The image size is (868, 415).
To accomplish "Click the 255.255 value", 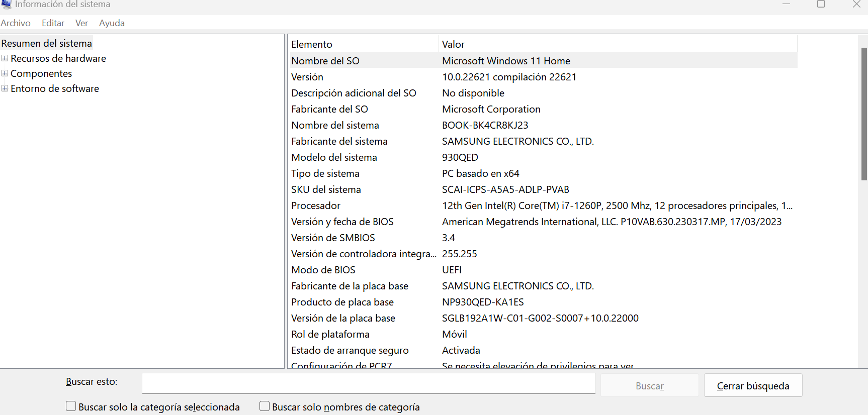I will coord(460,254).
